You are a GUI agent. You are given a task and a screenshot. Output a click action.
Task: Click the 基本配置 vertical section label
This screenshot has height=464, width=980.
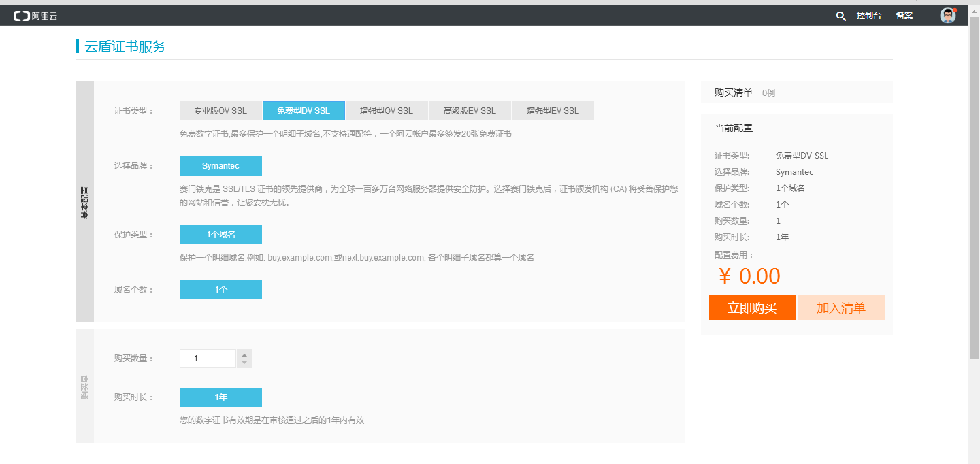[85, 201]
